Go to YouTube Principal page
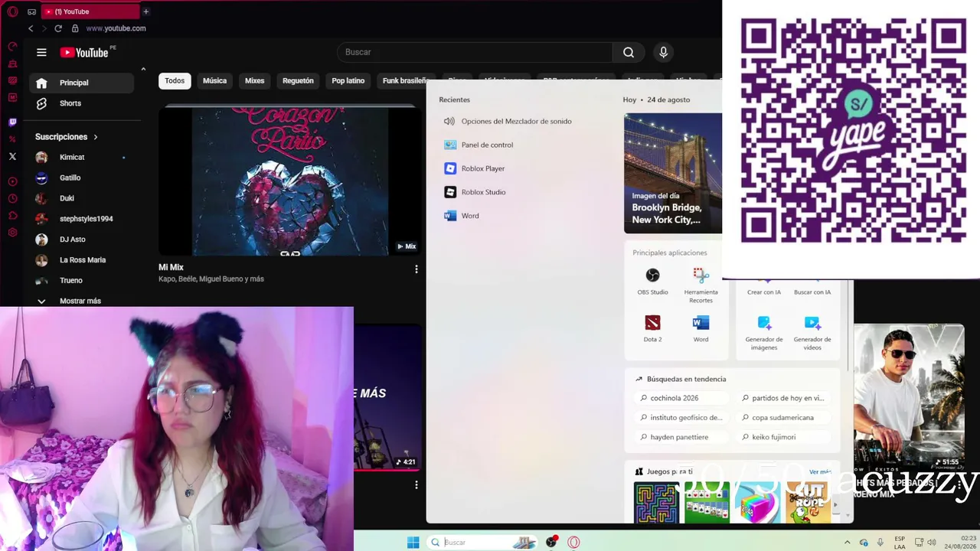The image size is (980, 551). 82,83
